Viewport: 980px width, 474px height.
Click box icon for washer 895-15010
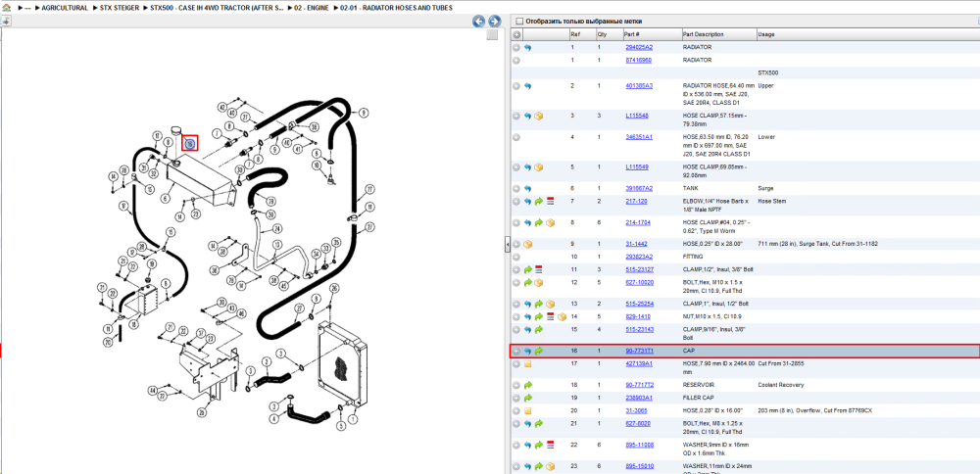pyautogui.click(x=550, y=466)
